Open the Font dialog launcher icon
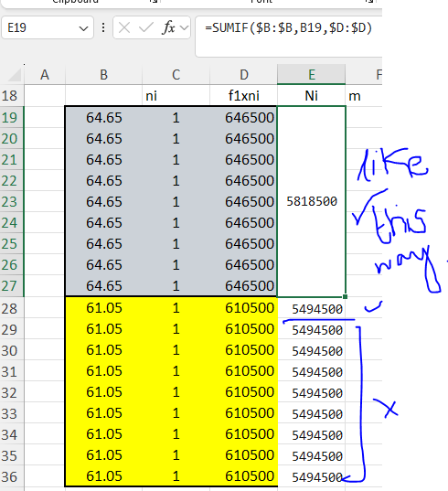 [369, 2]
